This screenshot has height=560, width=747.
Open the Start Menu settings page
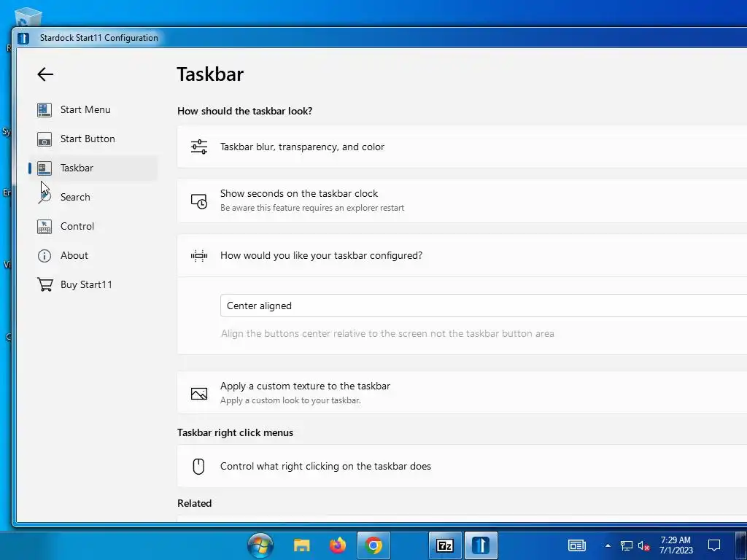[93, 110]
